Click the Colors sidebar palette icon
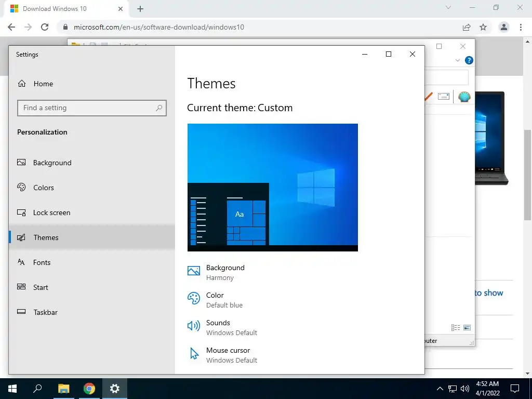This screenshot has height=399, width=532. 21,187
